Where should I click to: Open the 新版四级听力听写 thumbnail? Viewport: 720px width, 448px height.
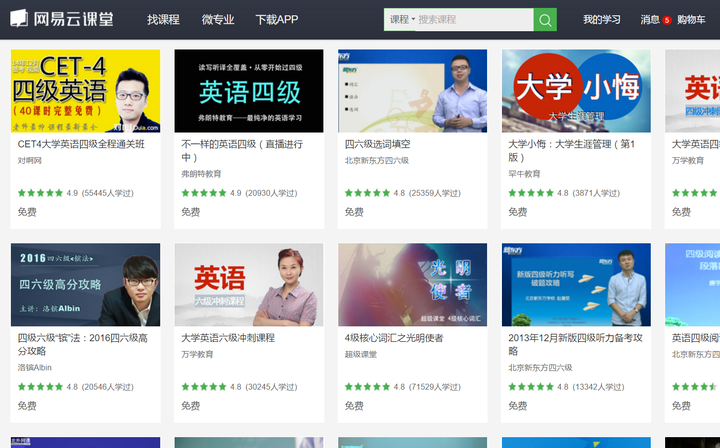pos(576,285)
